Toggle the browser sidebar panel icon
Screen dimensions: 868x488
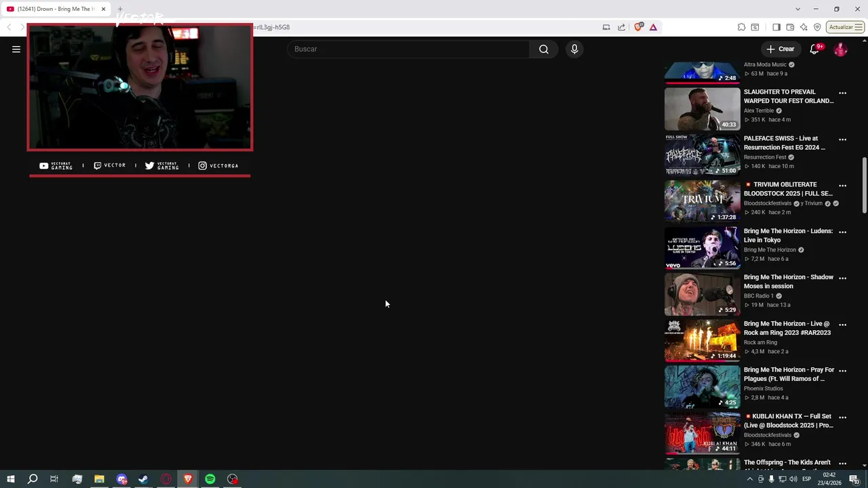pos(776,27)
